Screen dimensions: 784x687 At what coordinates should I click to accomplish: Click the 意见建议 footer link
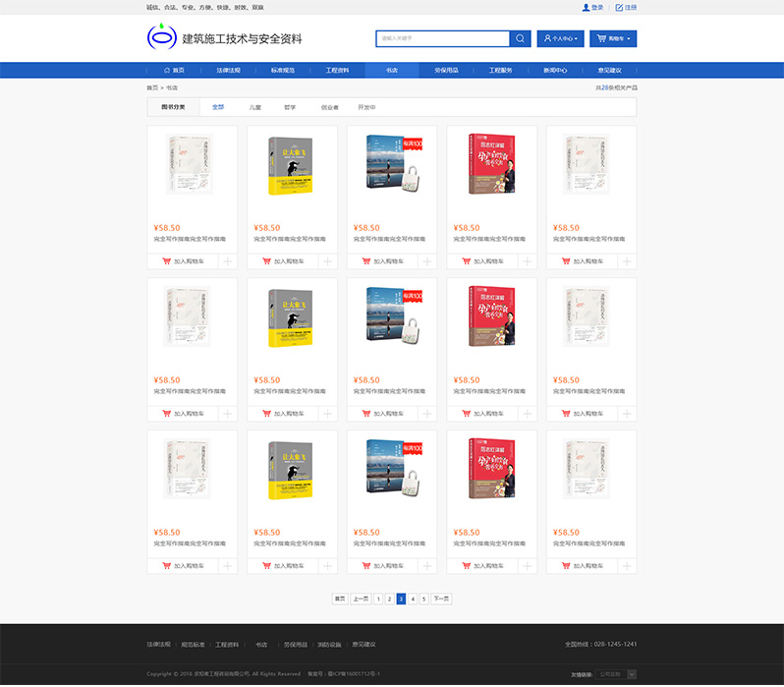(364, 645)
